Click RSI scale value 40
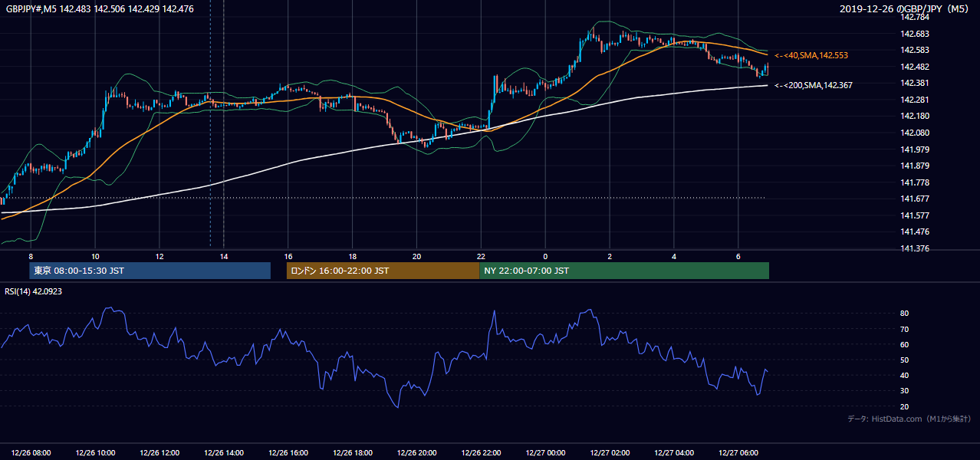The width and height of the screenshot is (980, 460). [x=905, y=375]
